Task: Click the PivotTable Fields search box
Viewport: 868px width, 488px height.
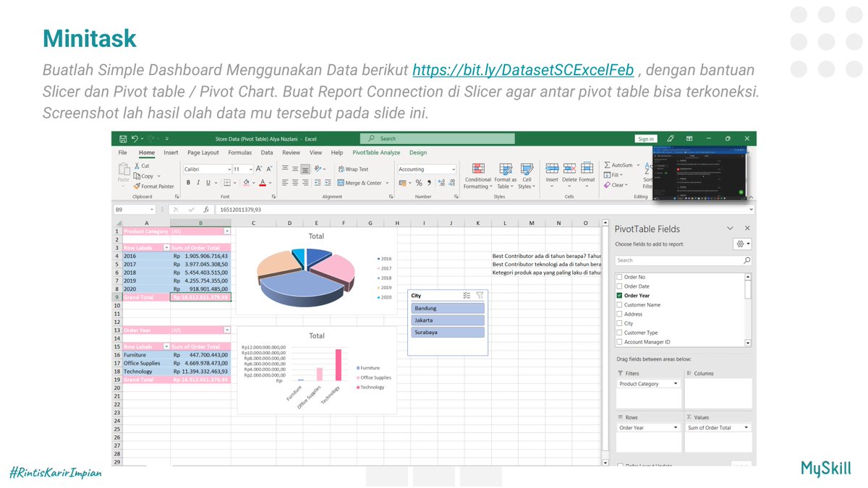Action: (684, 260)
